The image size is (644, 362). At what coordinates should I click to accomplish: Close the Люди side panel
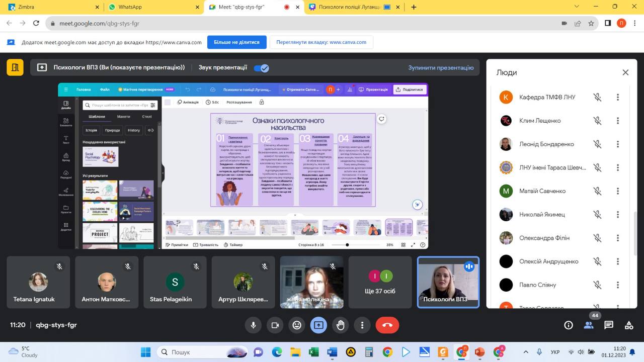(625, 72)
